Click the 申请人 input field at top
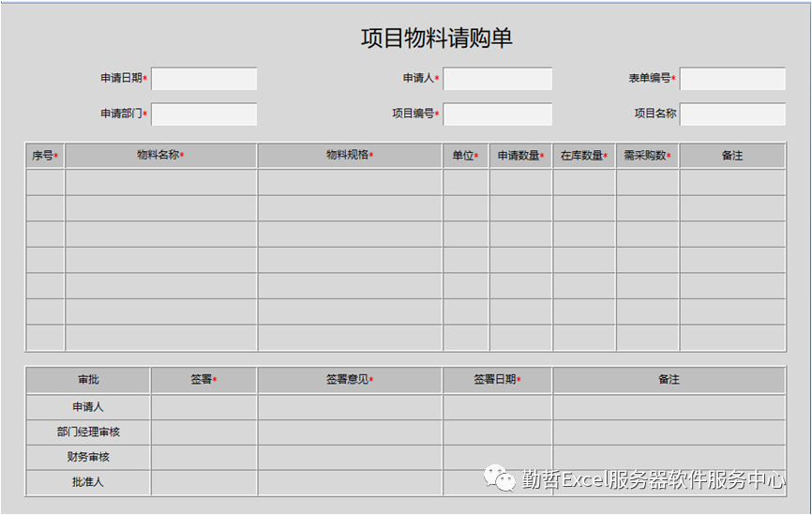The image size is (812, 515). click(497, 79)
